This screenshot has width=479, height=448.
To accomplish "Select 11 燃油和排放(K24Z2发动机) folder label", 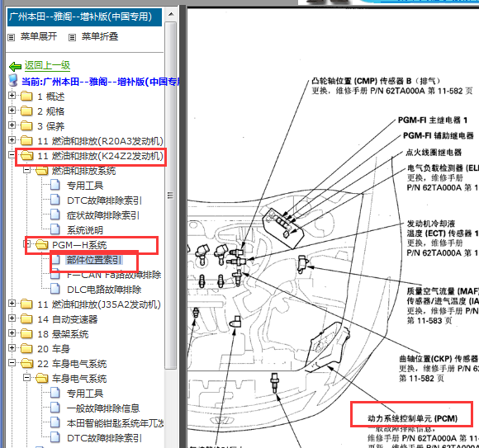I will (101, 156).
